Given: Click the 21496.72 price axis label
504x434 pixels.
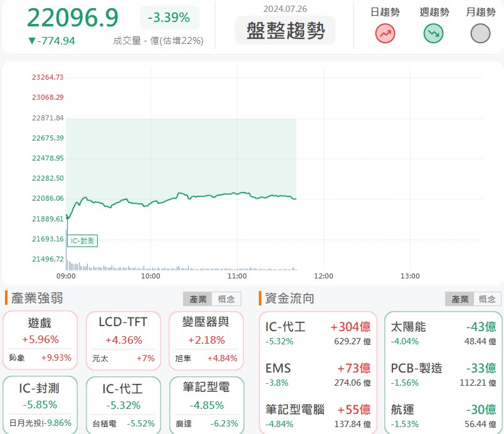Looking at the screenshot, I should (48, 259).
